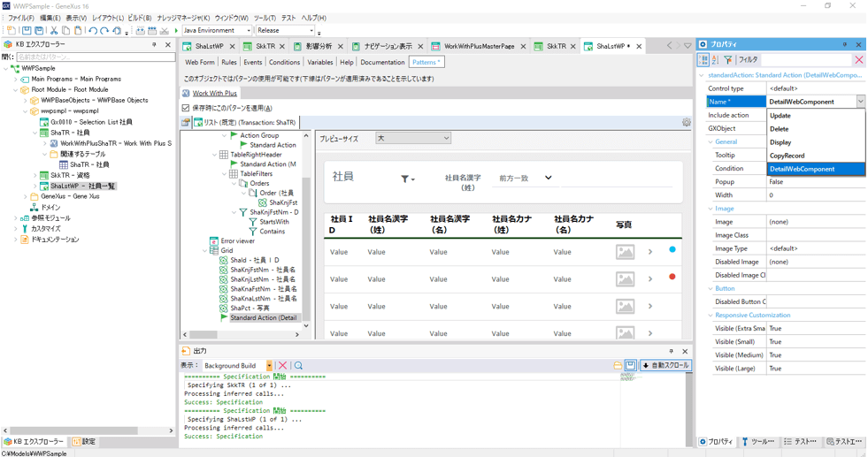
Task: Click the categorized view icon in Properties
Action: 703,60
